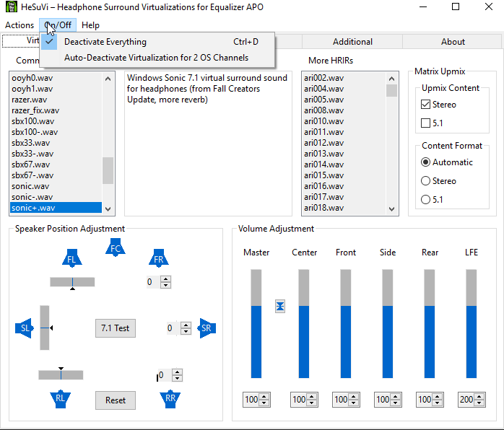Image resolution: width=504 pixels, height=430 pixels.
Task: Click the Master volume value input field
Action: coord(251,400)
